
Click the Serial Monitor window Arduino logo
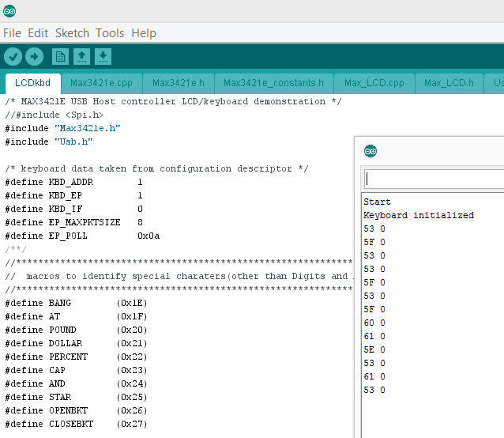tap(370, 151)
